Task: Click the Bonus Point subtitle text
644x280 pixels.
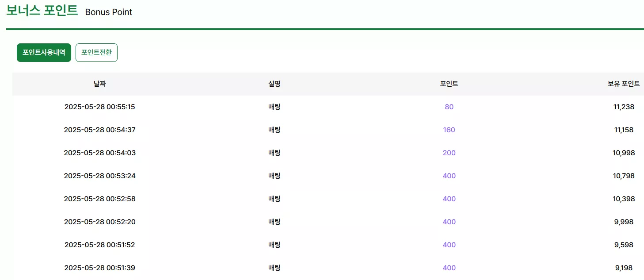Action: pyautogui.click(x=109, y=12)
